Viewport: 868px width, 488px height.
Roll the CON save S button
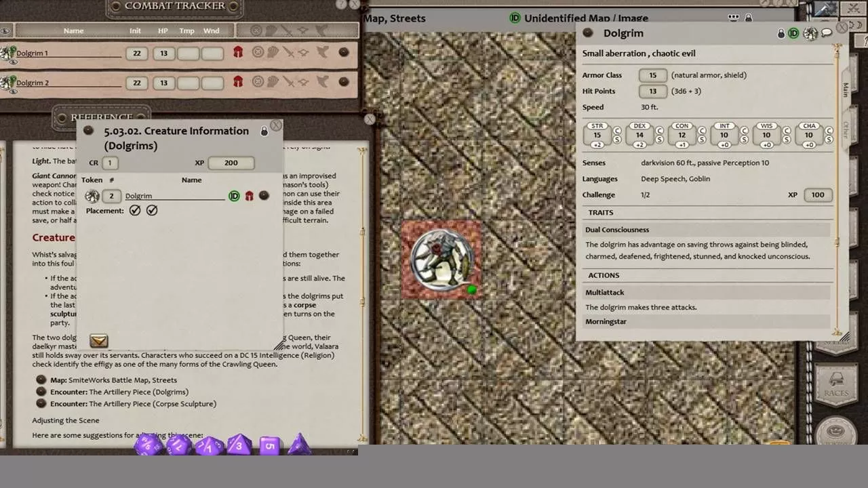[702, 140]
